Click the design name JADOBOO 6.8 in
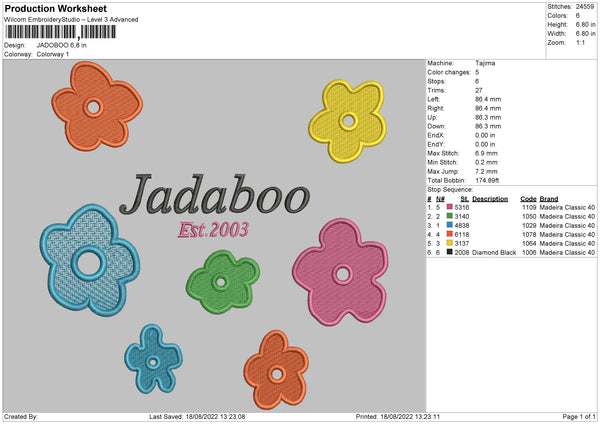600x424 pixels. click(62, 45)
